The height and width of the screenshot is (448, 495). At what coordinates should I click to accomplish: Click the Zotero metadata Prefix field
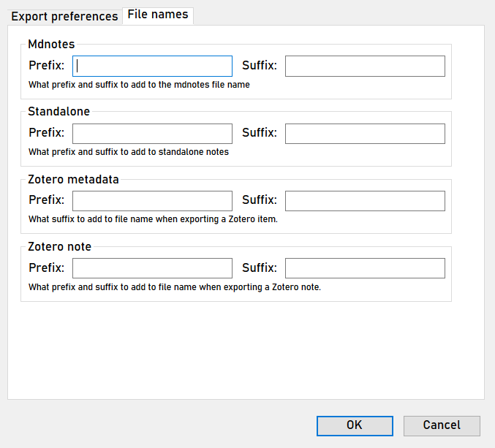pyautogui.click(x=152, y=201)
